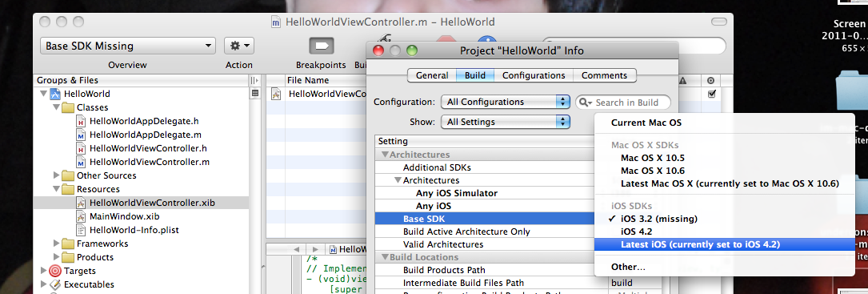Click the toolbar toggle pill in main window

point(718,22)
